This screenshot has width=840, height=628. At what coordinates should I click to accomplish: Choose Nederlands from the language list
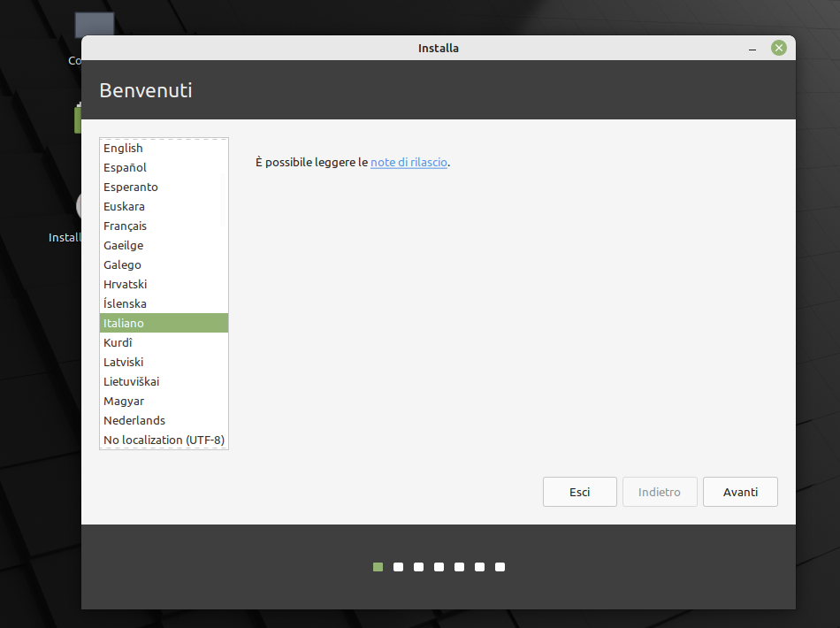coord(164,421)
